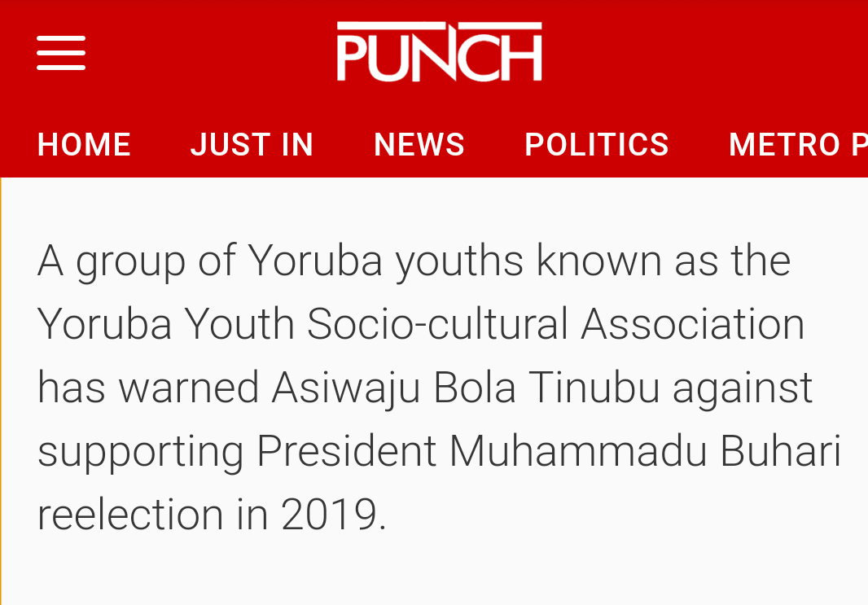This screenshot has width=868, height=605.
Task: Click the name "Asiwaju Bola Tinubu"
Action: point(466,388)
